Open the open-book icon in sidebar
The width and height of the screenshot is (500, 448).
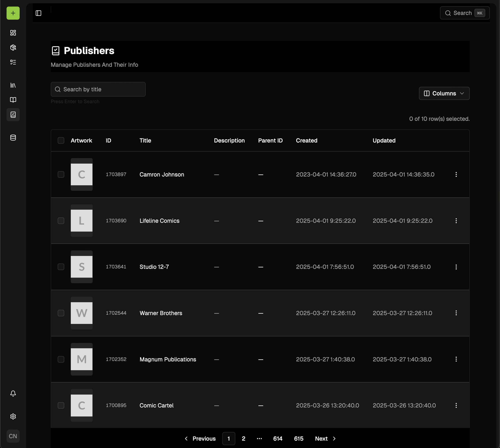coord(13,100)
